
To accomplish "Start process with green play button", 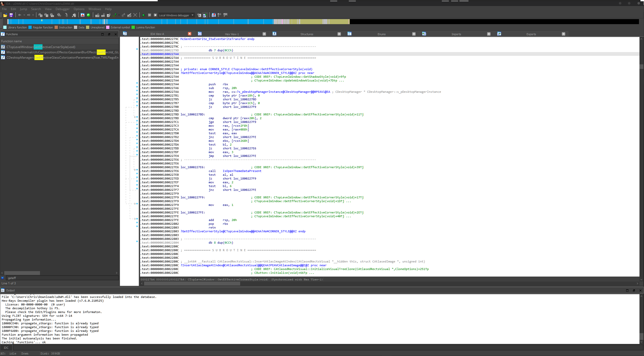I will 144,15.
